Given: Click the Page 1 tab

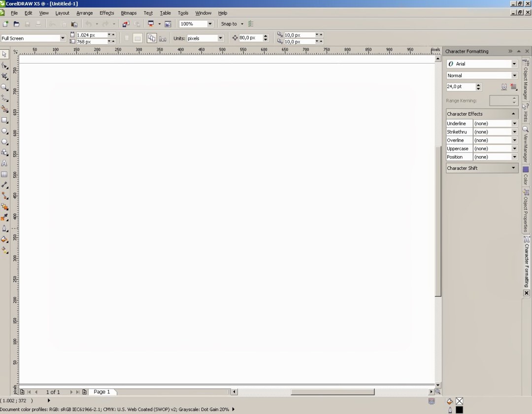Looking at the screenshot, I should [x=102, y=392].
